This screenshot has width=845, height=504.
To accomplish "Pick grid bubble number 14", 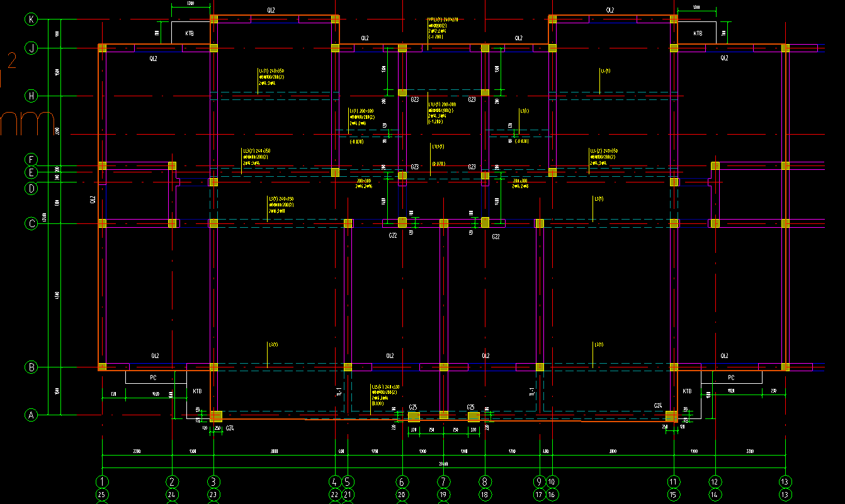I will pyautogui.click(x=716, y=495).
